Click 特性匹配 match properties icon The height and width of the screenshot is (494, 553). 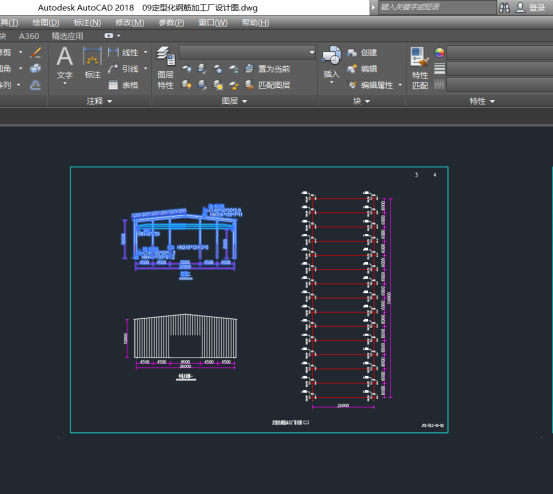coord(420,68)
